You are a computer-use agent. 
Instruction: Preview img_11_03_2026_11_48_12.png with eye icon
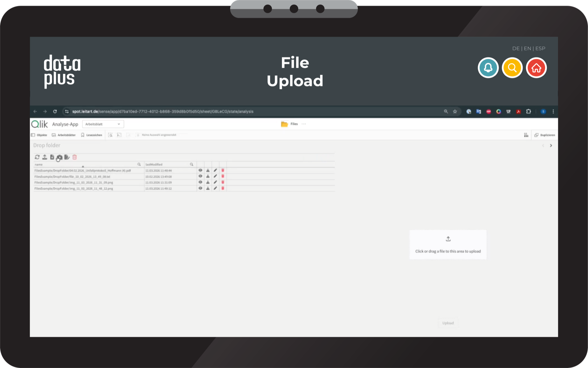coord(200,188)
